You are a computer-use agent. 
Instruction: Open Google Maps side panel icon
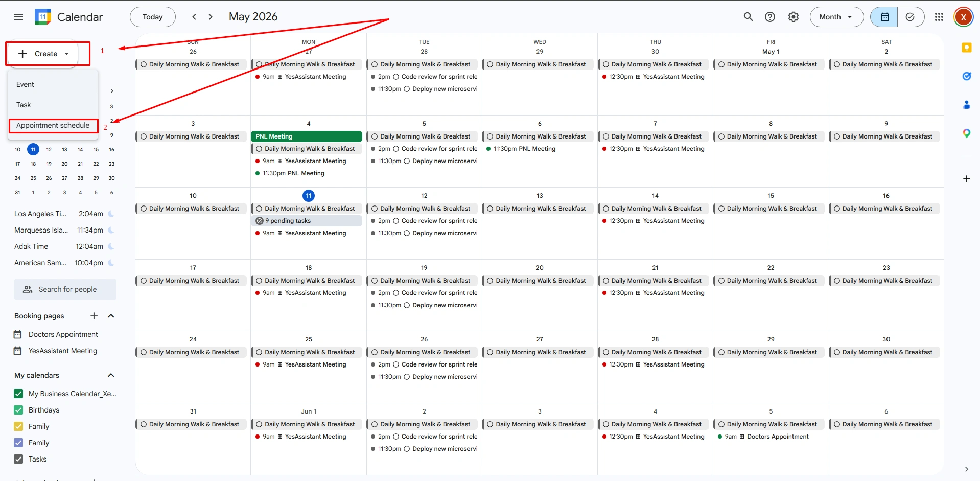966,133
